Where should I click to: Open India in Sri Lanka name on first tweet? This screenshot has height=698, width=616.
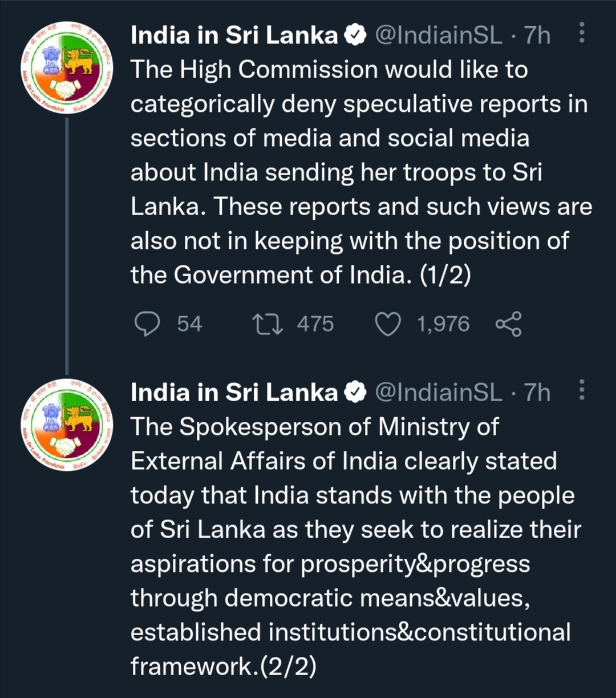[234, 36]
